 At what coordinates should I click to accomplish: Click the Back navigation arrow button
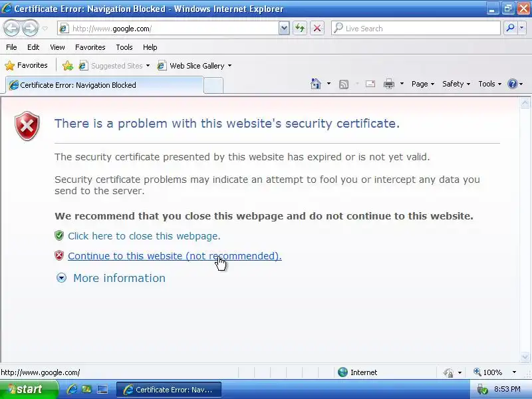click(12, 29)
